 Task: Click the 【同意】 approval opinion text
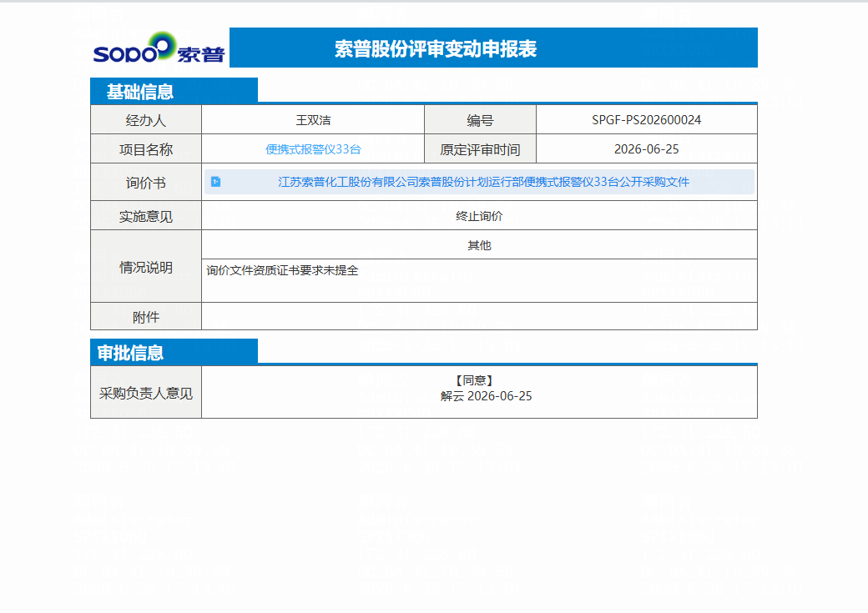click(x=474, y=380)
